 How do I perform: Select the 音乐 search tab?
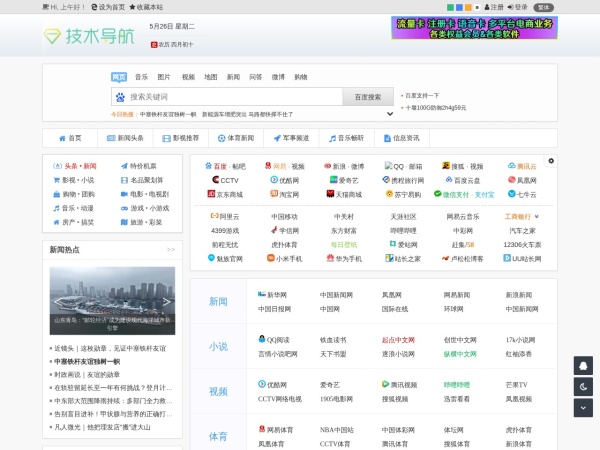141,77
